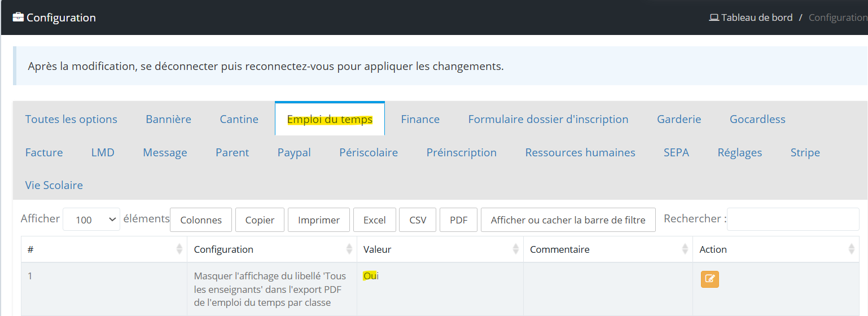Screen dimensions: 868x316
Task: Open the Afficher 100 éléments dropdown
Action: click(91, 220)
